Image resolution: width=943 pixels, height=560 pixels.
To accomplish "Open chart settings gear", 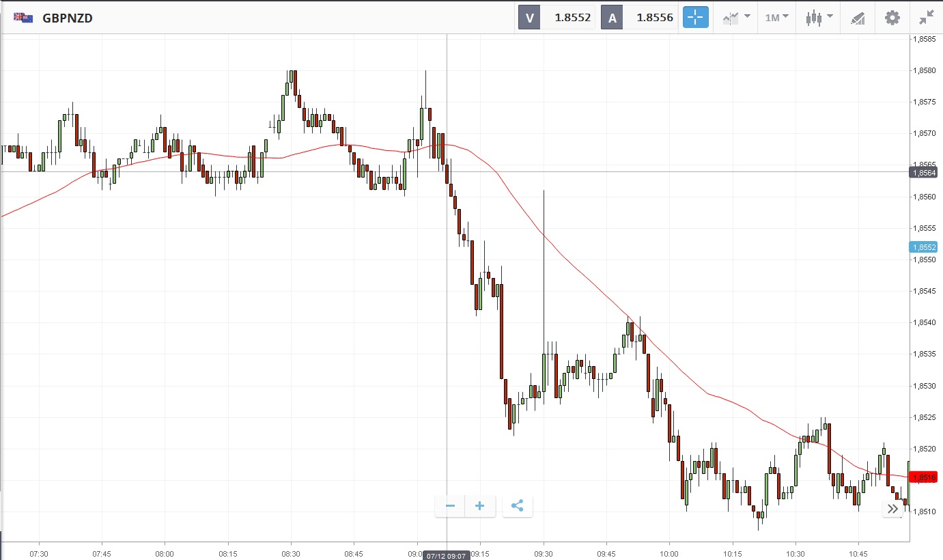I will (x=892, y=18).
